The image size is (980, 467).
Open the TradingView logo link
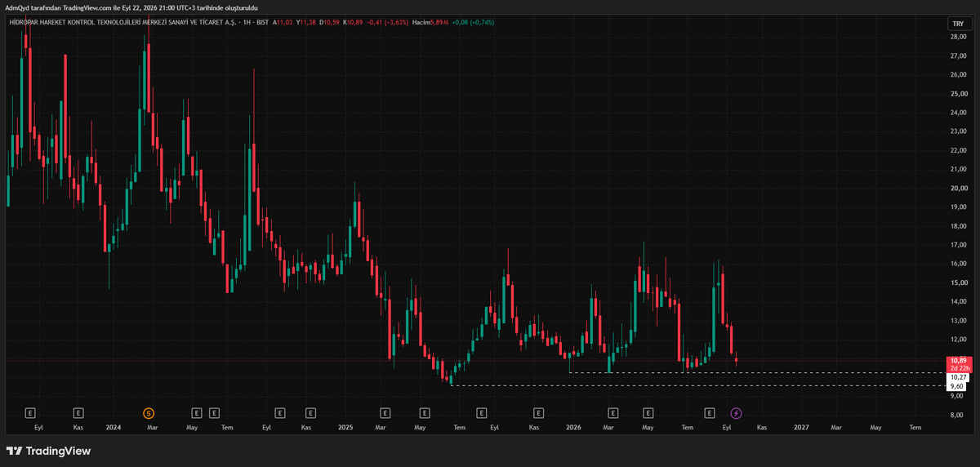tap(48, 451)
